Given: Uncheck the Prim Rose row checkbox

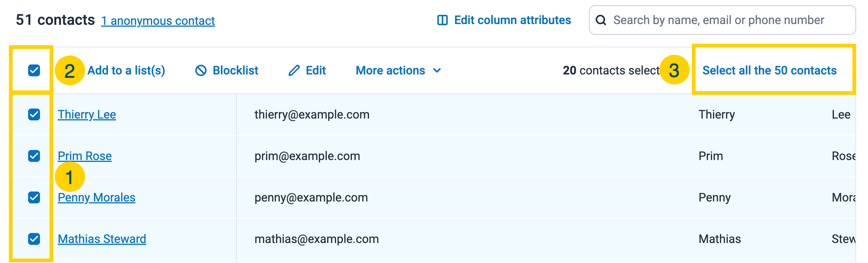Looking at the screenshot, I should click(x=34, y=156).
